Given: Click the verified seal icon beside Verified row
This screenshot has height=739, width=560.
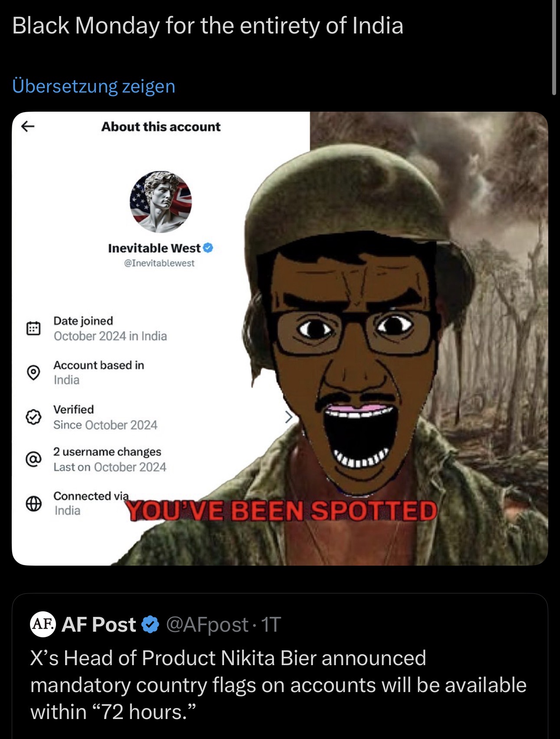Looking at the screenshot, I should pos(33,417).
